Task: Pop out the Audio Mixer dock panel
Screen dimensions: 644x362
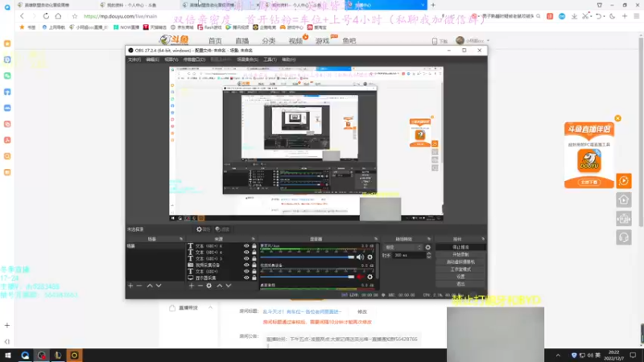Action: (x=376, y=239)
